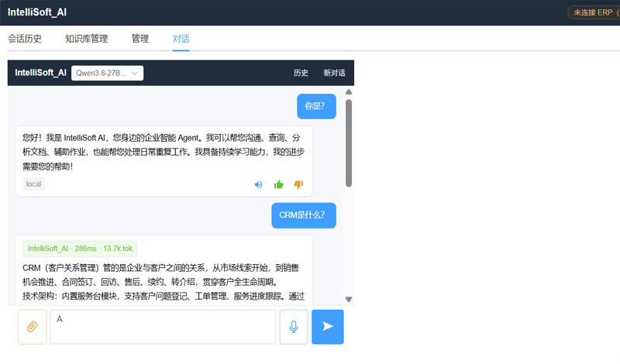Give thumbs down to the reply
The width and height of the screenshot is (620, 364).
pos(298,184)
